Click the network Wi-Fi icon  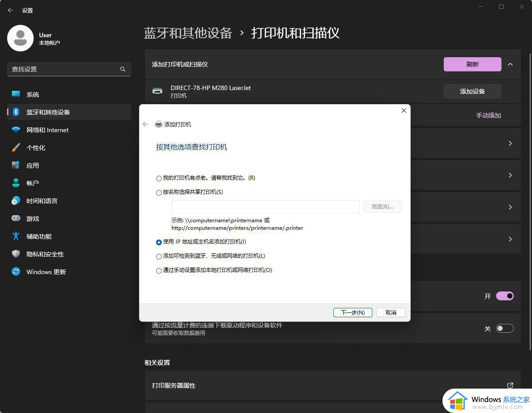pos(16,130)
